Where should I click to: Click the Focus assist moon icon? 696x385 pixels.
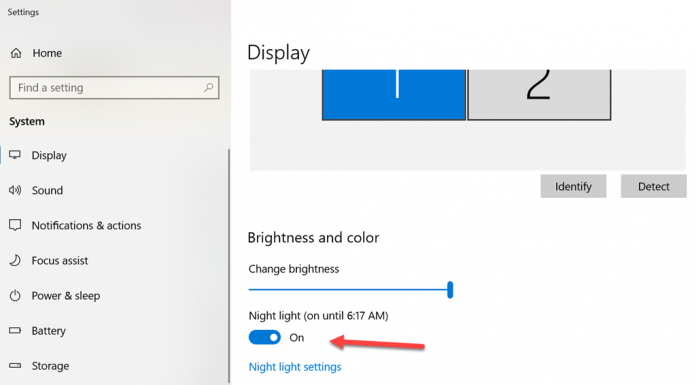pos(15,260)
